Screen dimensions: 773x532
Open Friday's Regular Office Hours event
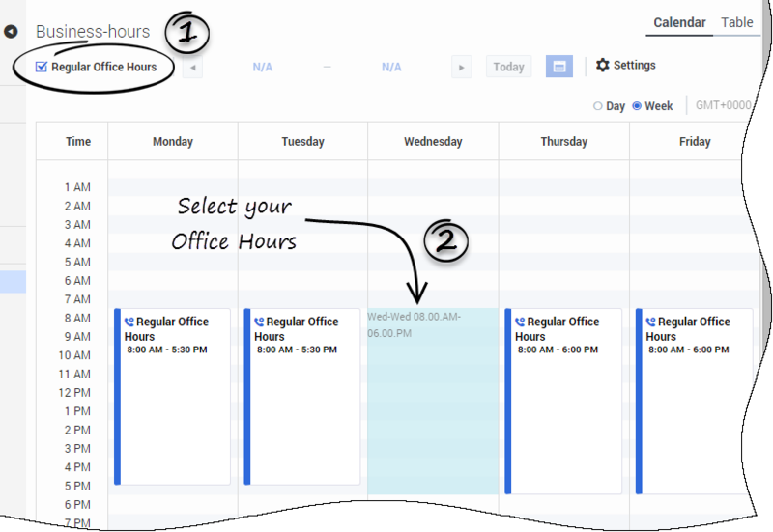[694, 401]
